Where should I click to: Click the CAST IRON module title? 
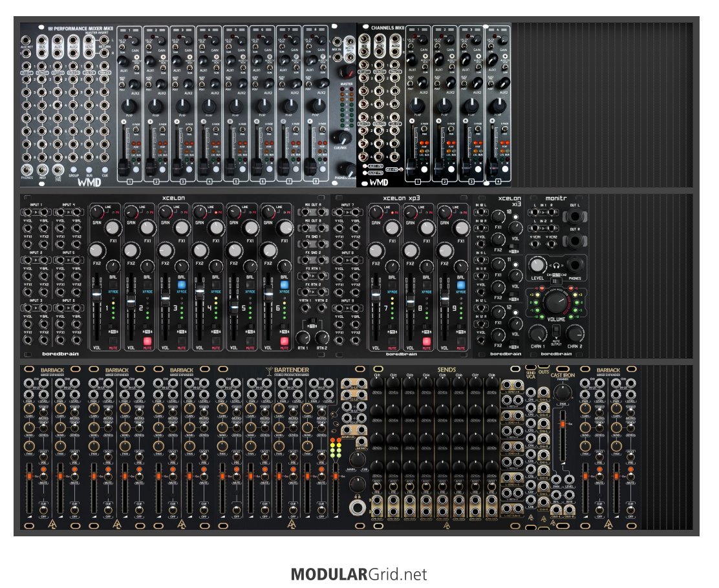click(563, 375)
